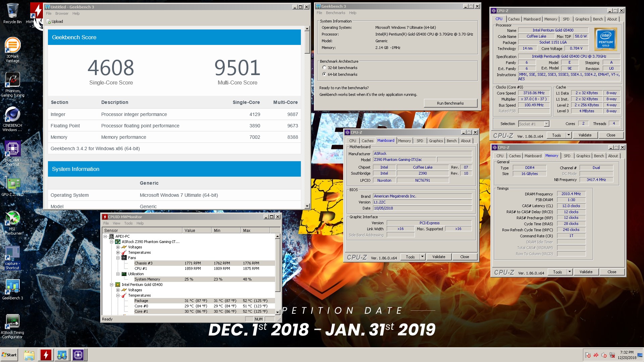
Task: Click HWMonitor scroll down arrow
Action: click(277, 312)
